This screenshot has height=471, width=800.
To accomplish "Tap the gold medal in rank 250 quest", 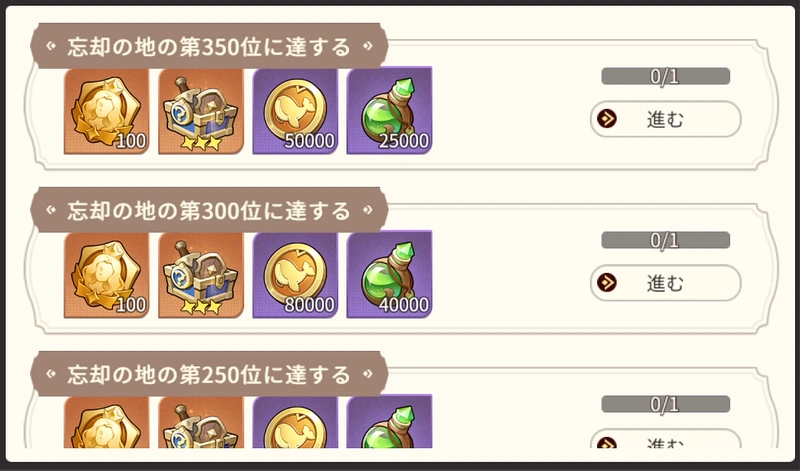I will [107, 423].
